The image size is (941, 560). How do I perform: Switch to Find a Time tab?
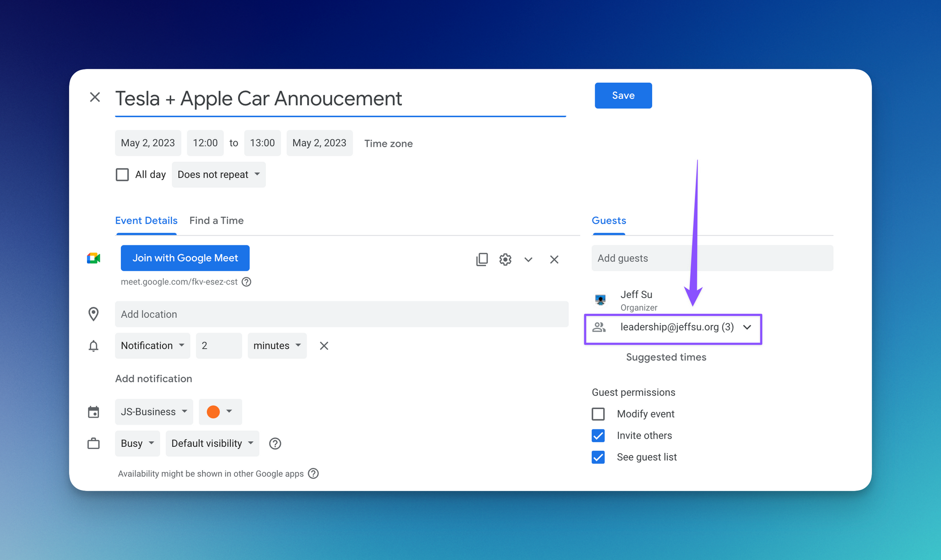coord(216,221)
